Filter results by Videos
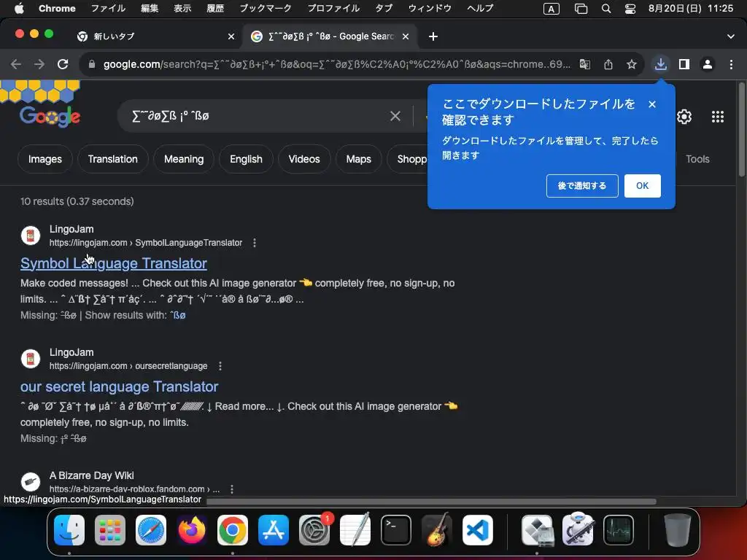The width and height of the screenshot is (747, 560). 304,159
